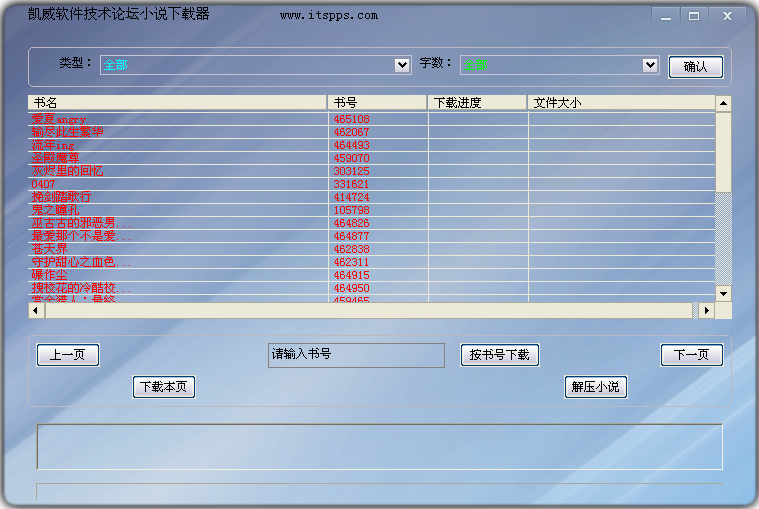Click the horizontal scrollbar thumb
Image resolution: width=759 pixels, height=509 pixels.
pyautogui.click(x=369, y=311)
